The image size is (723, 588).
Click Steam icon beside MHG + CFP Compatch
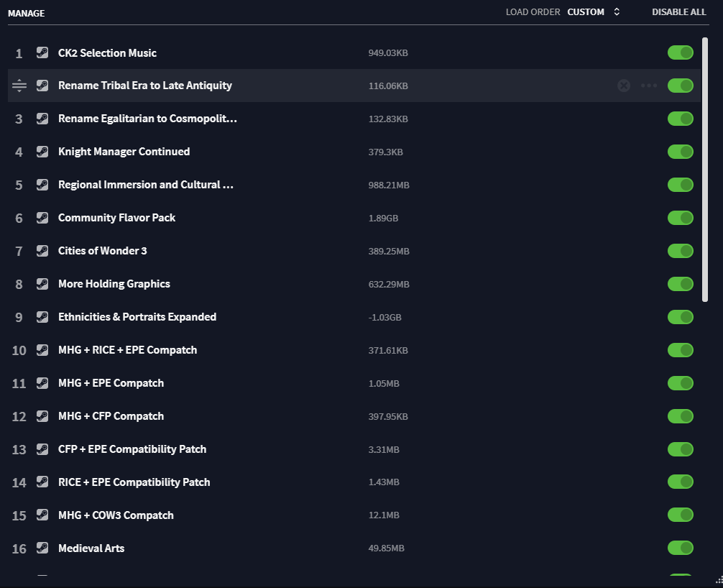point(42,416)
